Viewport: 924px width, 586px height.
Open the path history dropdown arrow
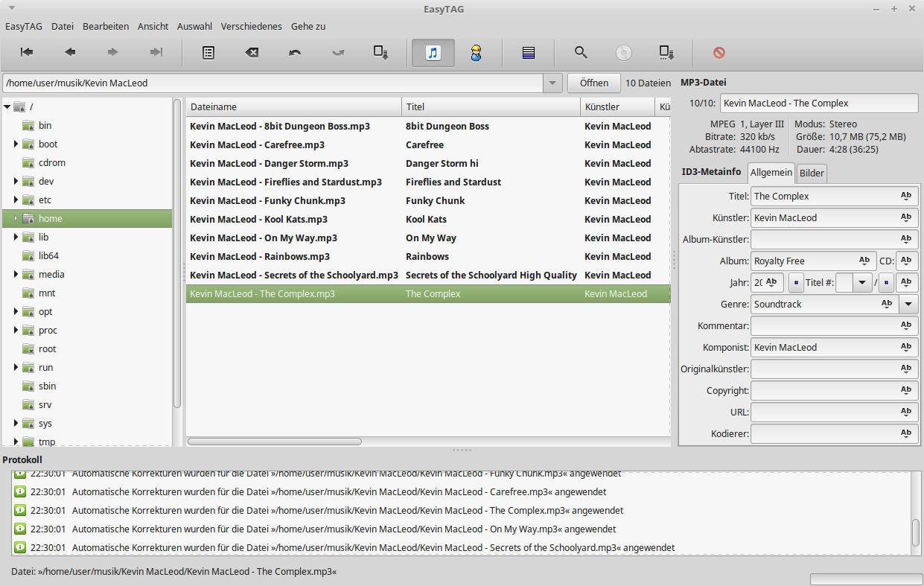pos(552,83)
